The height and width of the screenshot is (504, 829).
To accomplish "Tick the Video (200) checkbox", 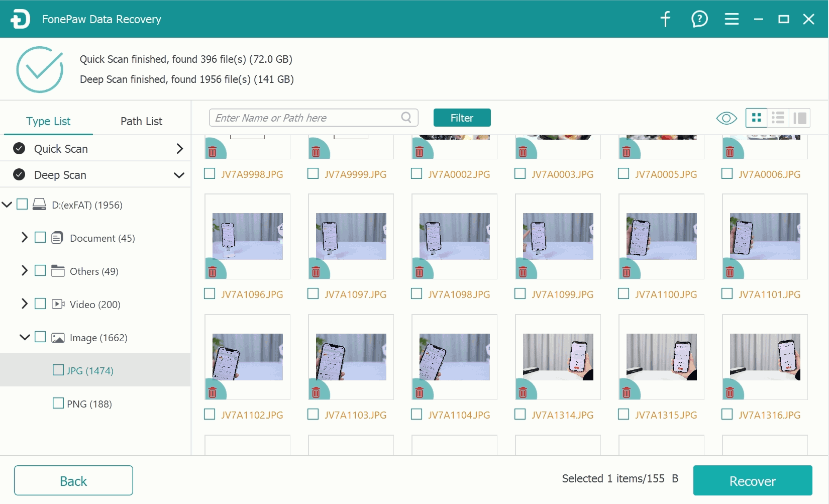I will (x=40, y=304).
